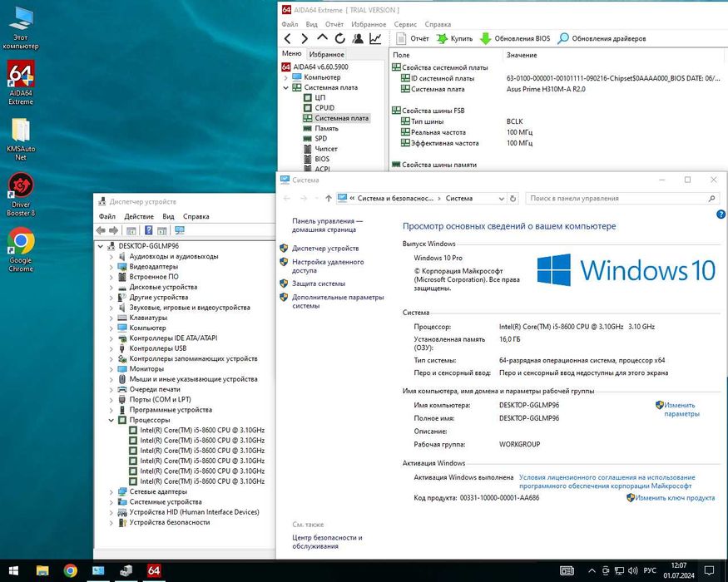Select SPD item in AIDA64 tree

pos(320,139)
